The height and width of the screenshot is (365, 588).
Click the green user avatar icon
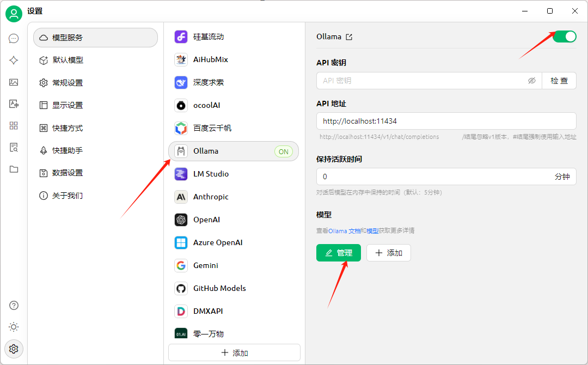coord(14,14)
